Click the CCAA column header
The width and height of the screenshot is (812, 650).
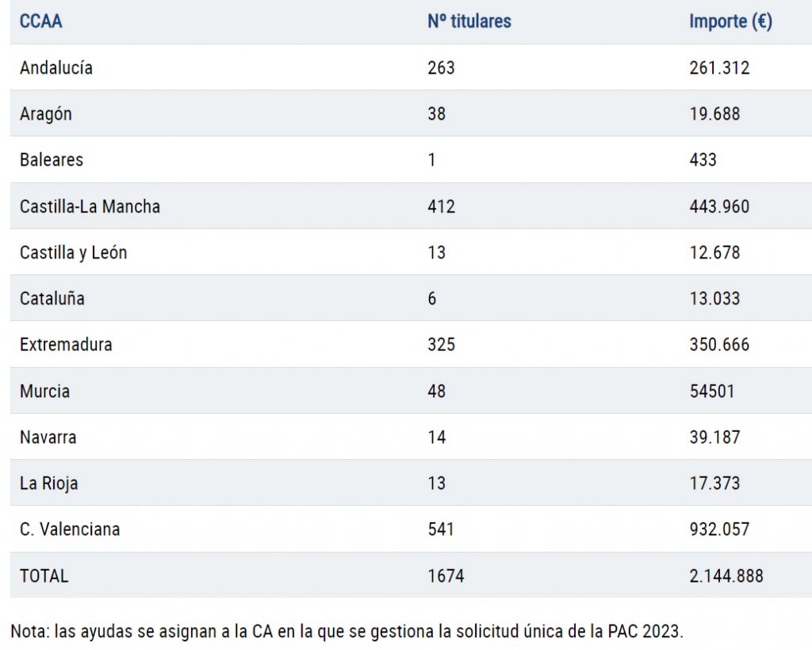point(41,21)
